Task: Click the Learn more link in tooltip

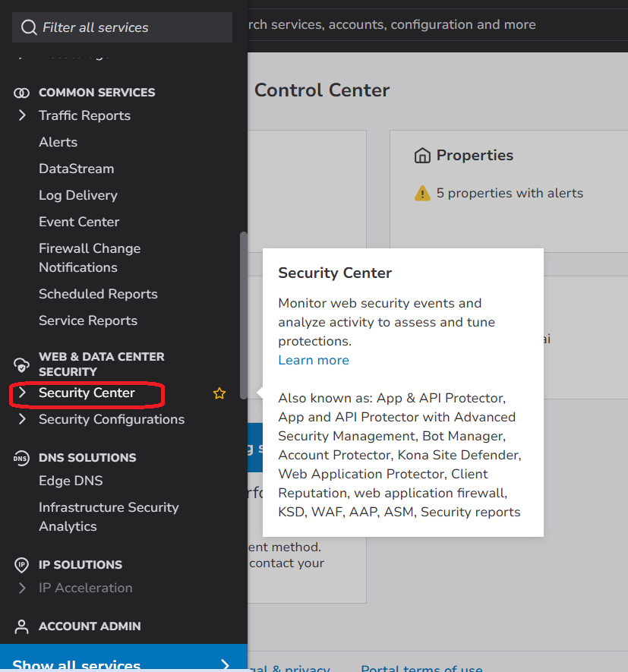Action: (314, 360)
